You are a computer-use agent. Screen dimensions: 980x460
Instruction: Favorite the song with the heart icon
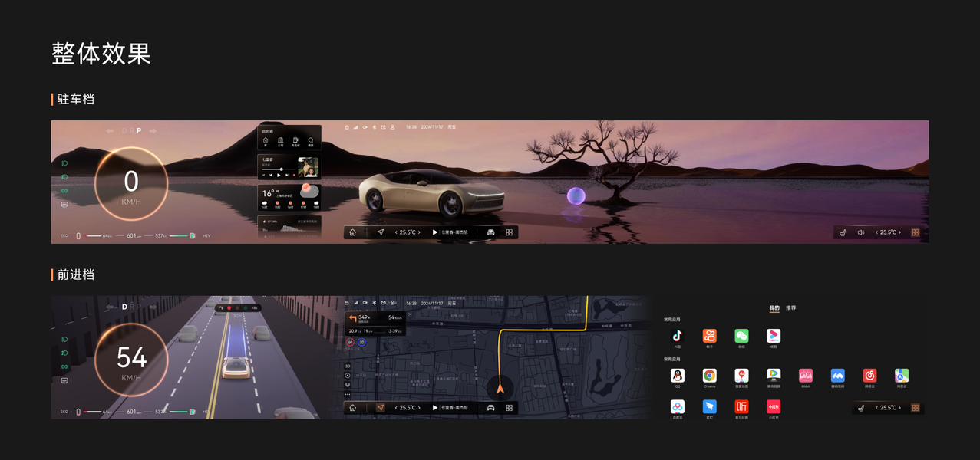(x=294, y=175)
